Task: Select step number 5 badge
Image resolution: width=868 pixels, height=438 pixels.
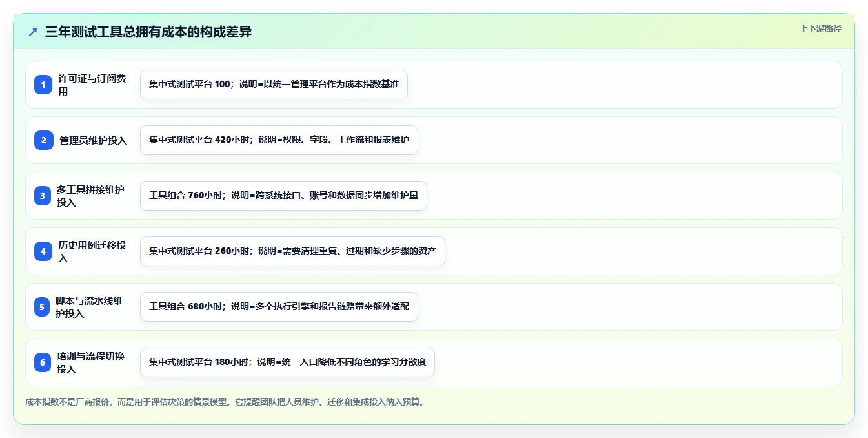Action: 43,307
